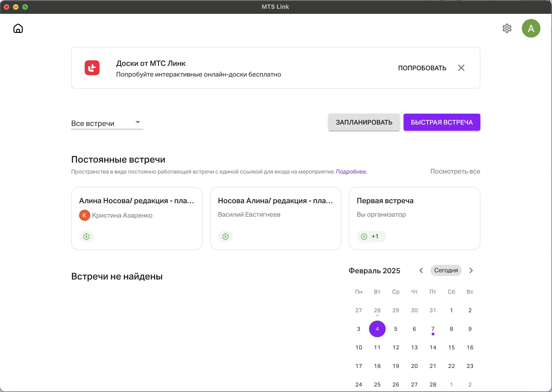Click the Попробовать button in the banner
Image resolution: width=552 pixels, height=392 pixels.
click(422, 68)
